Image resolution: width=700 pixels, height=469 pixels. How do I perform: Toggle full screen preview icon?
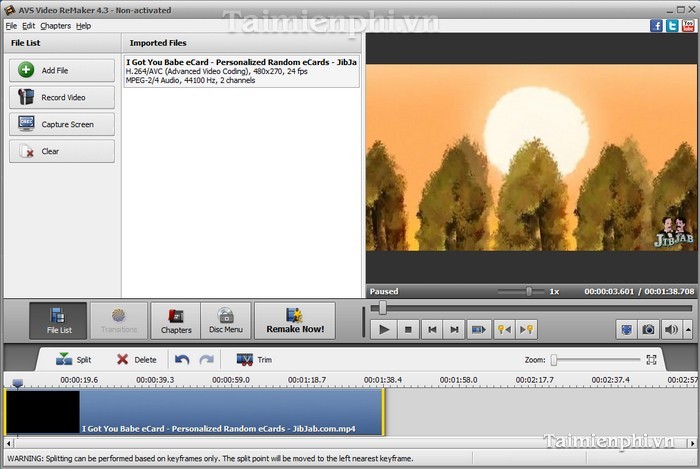click(626, 329)
